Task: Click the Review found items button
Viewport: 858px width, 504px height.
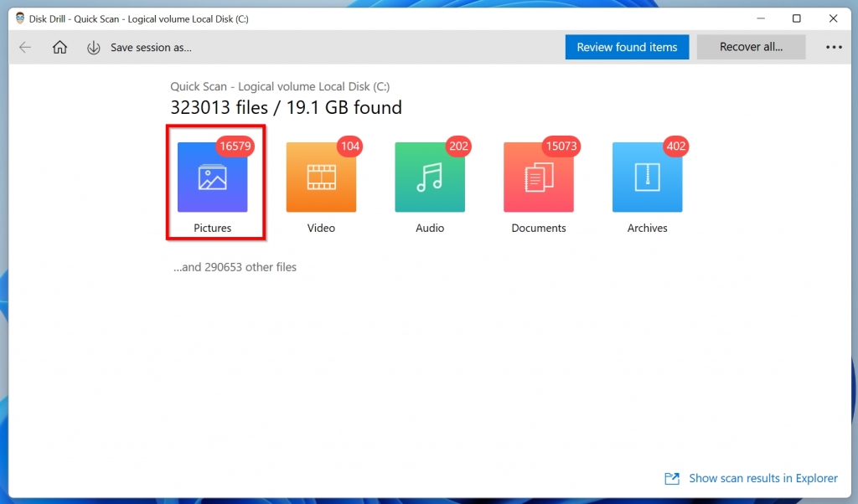Action: click(627, 47)
